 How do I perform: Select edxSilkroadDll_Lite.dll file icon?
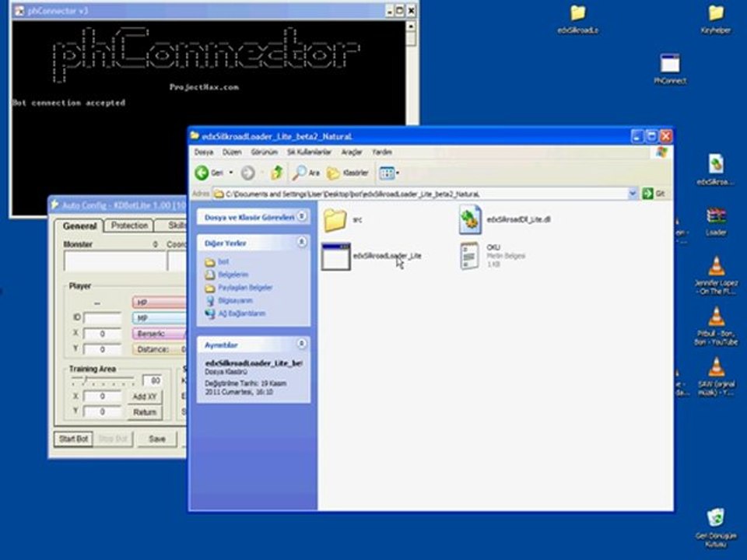470,219
